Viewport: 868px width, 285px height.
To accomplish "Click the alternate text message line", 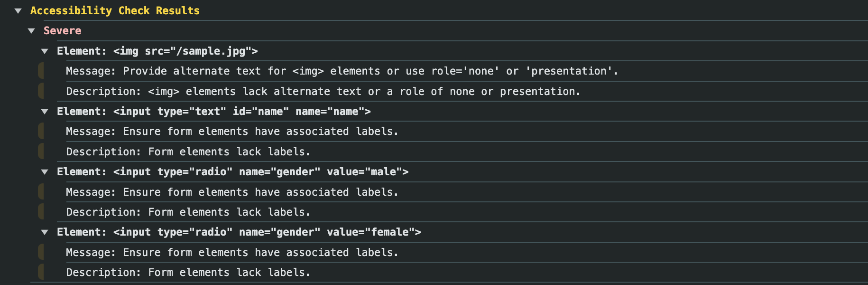I will (x=342, y=71).
